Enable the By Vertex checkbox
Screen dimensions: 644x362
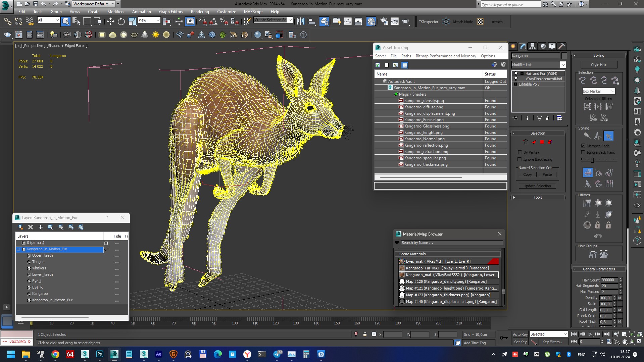point(520,152)
